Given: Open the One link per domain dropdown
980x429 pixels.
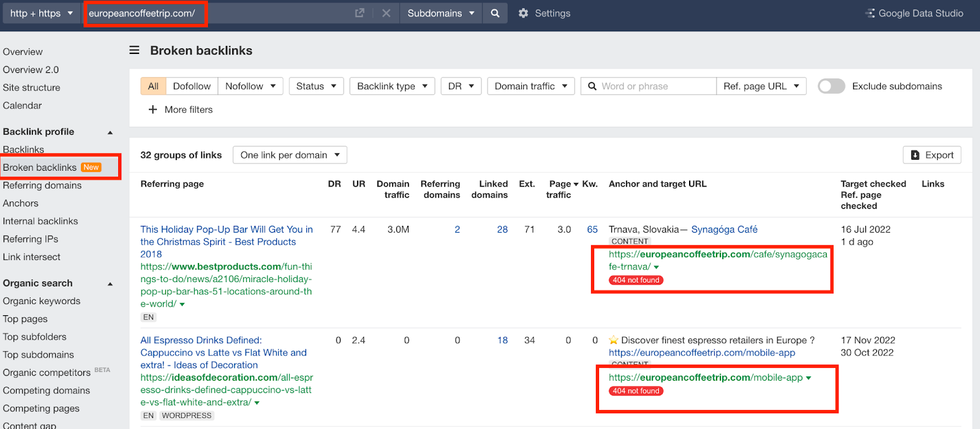Looking at the screenshot, I should tap(290, 155).
